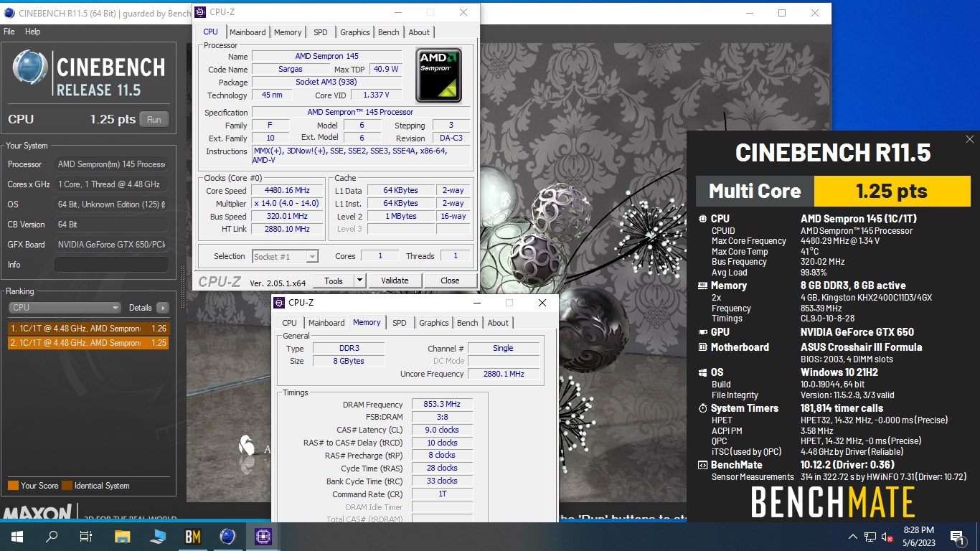Click the CPU-Z Close button
980x551 pixels.
[x=450, y=281]
